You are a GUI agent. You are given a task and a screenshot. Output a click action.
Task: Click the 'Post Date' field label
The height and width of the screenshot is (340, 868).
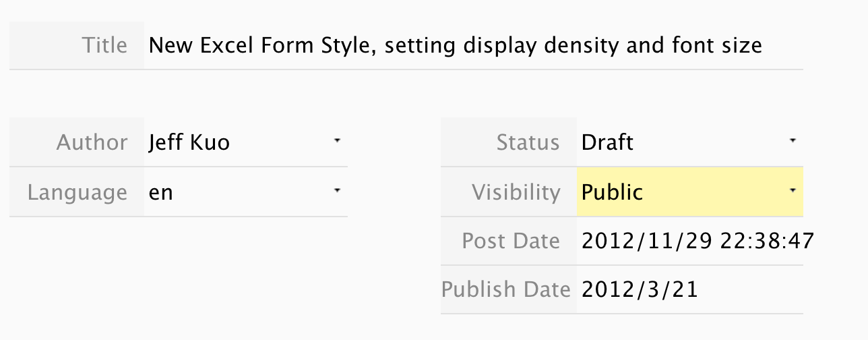coord(511,241)
